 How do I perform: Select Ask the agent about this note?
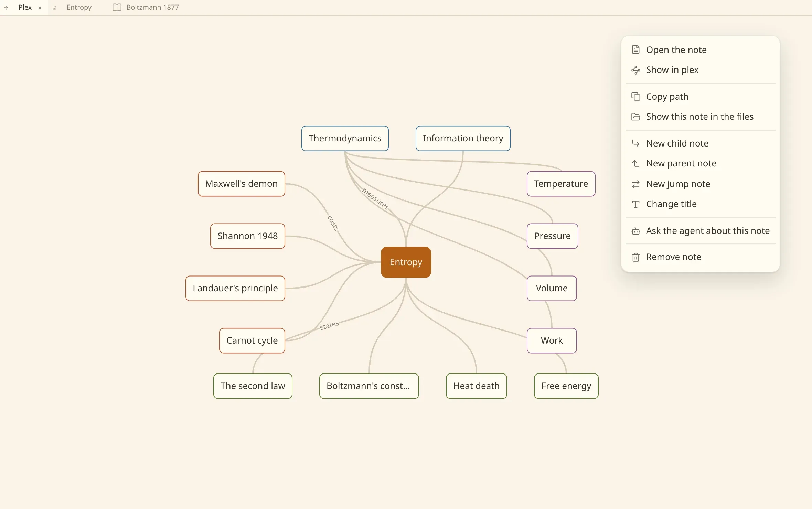pos(700,231)
